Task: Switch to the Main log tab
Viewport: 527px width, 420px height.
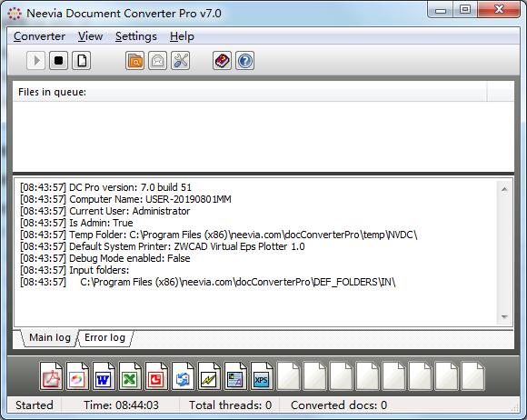Action: coord(50,337)
